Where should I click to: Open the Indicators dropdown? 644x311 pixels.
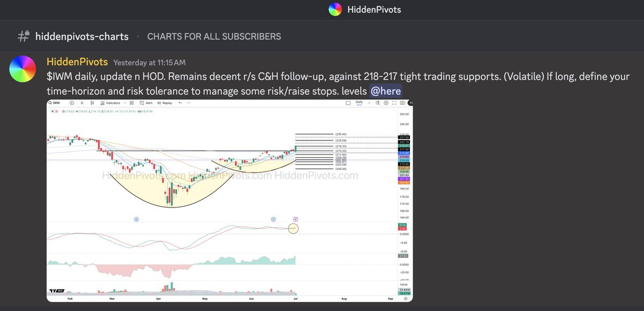tap(125, 103)
